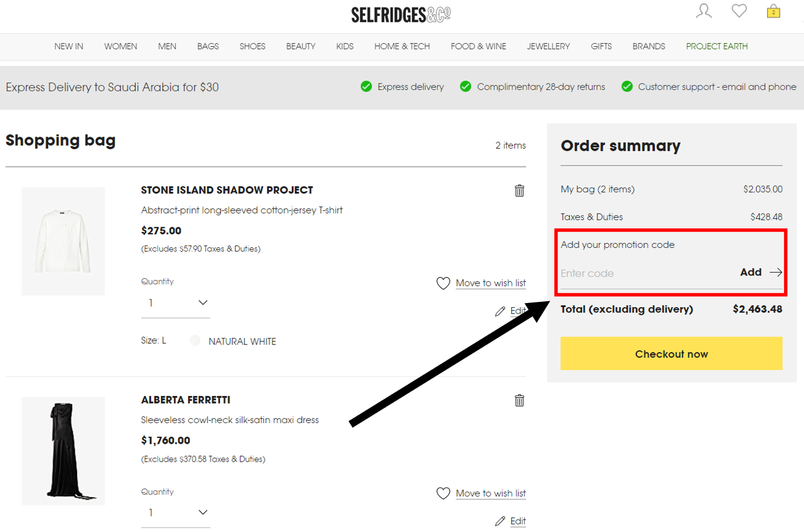Open the BRANDS menu
This screenshot has height=532, width=804.
pyautogui.click(x=649, y=46)
